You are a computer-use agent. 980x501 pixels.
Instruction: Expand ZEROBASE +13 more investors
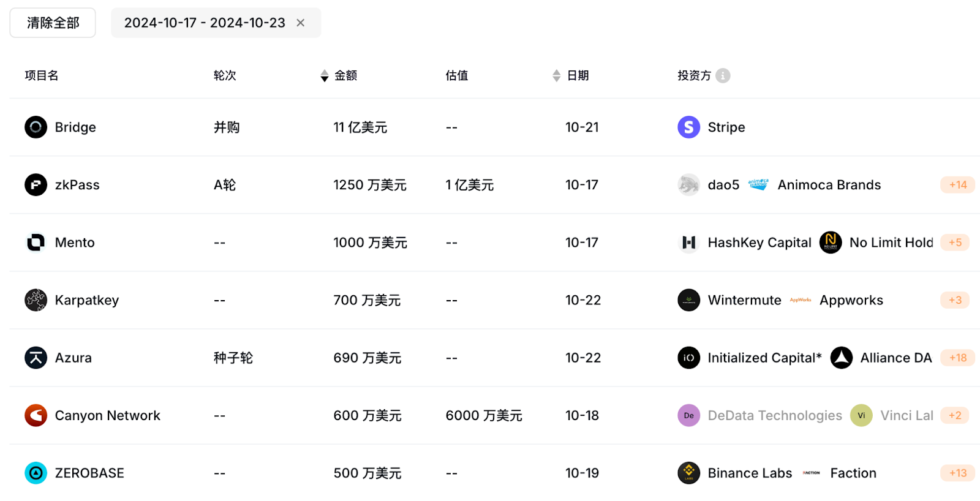(x=957, y=473)
